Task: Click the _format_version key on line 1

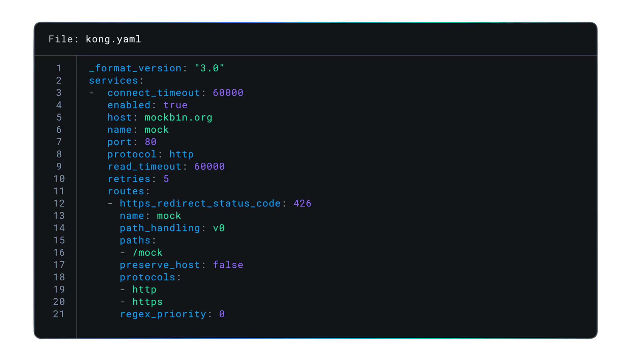Action: pyautogui.click(x=135, y=68)
